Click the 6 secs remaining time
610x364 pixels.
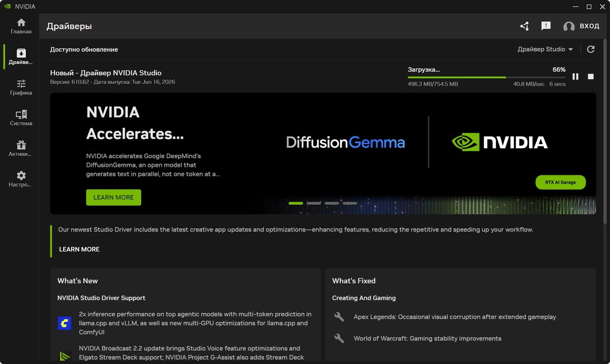coord(557,84)
